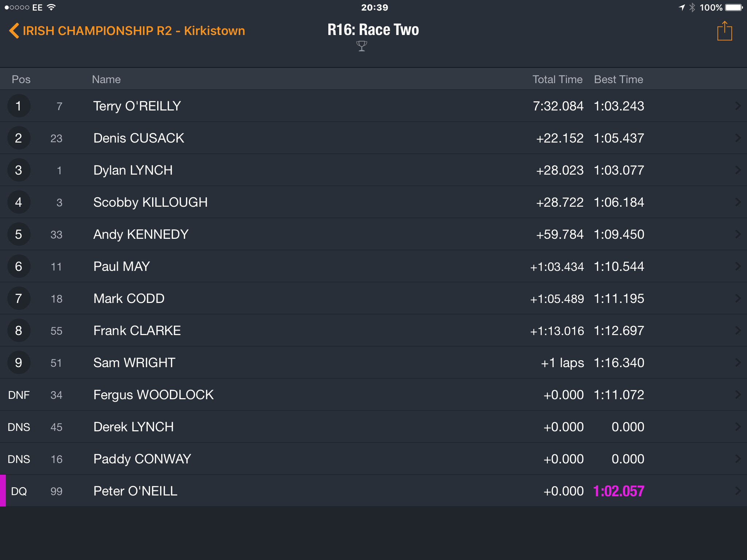Select Scobby KILLOUGH row
The height and width of the screenshot is (560, 747).
[x=373, y=202]
